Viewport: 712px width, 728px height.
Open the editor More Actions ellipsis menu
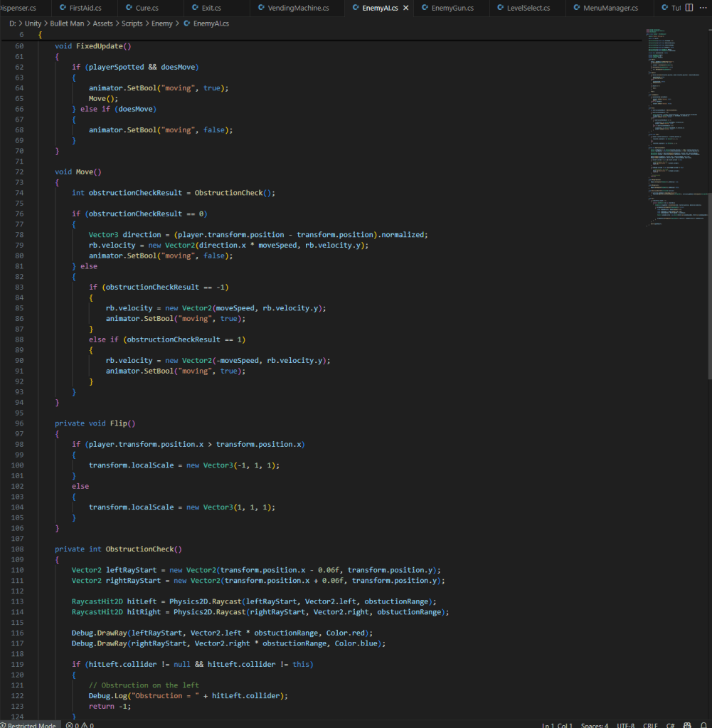[703, 8]
